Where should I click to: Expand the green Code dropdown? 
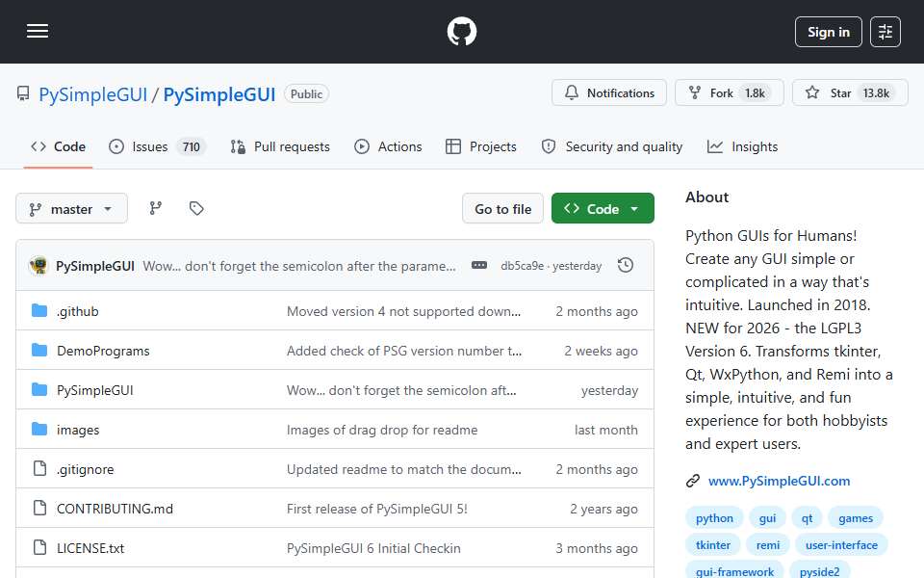[x=603, y=209]
